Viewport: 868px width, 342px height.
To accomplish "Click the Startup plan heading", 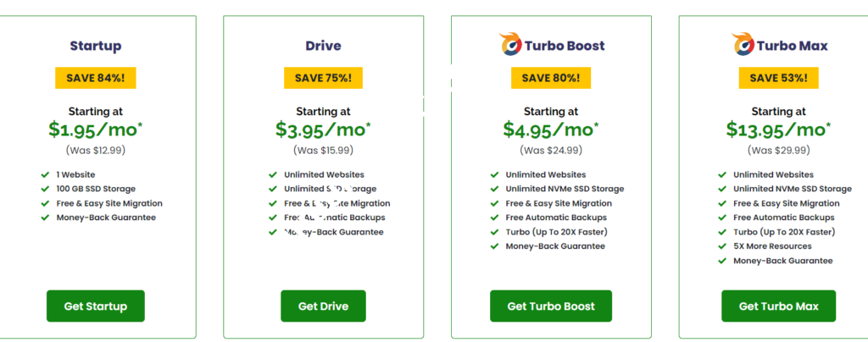I will [95, 46].
